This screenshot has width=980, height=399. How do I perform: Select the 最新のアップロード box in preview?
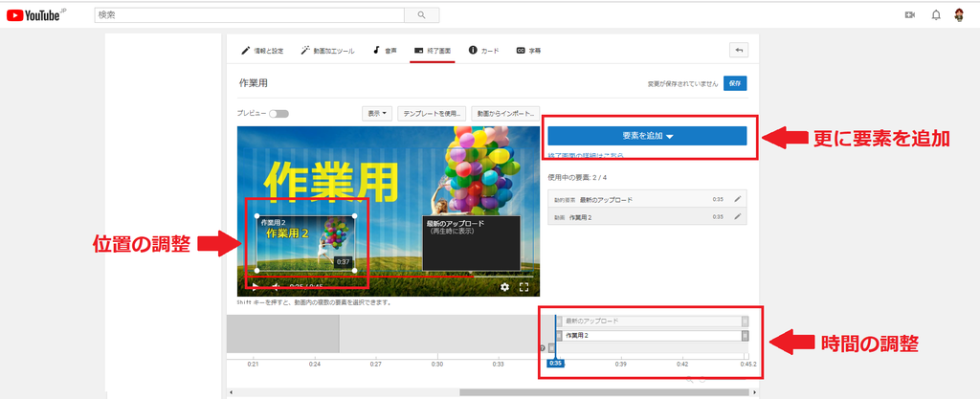tap(471, 243)
